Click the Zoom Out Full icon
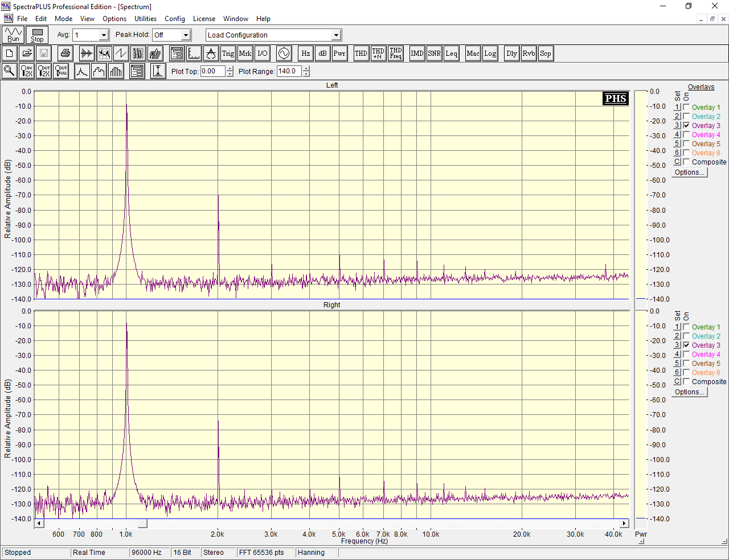The height and width of the screenshot is (560, 729). pyautogui.click(x=61, y=71)
